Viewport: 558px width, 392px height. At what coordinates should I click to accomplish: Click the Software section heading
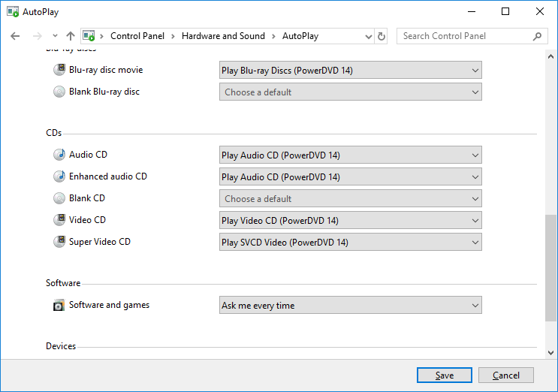63,283
